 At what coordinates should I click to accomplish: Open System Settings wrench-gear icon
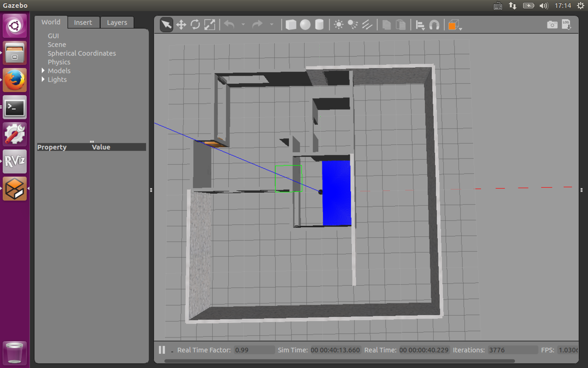pos(14,134)
